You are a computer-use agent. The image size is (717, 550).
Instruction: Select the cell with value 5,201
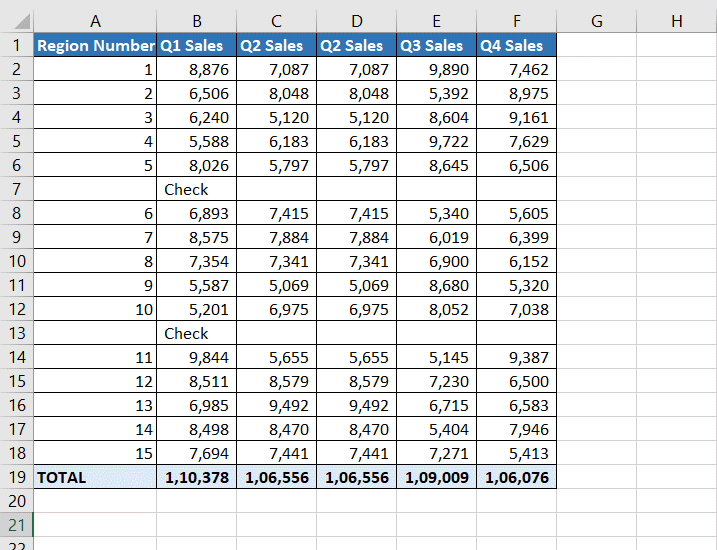click(197, 309)
